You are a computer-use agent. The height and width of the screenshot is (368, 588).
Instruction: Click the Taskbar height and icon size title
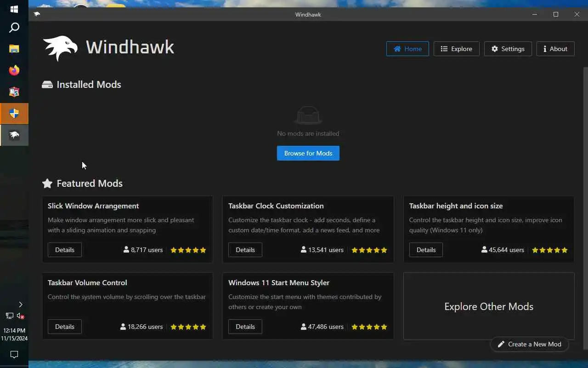tap(456, 206)
